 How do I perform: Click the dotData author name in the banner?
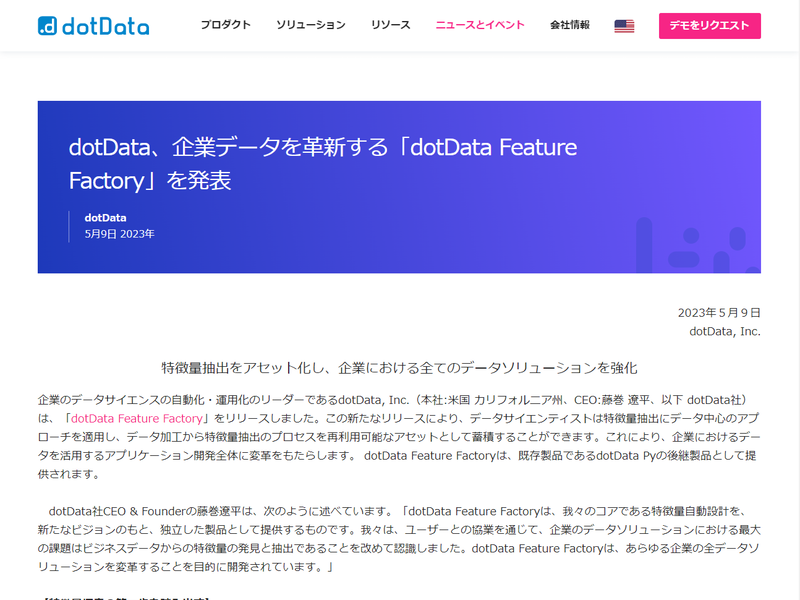coord(104,218)
